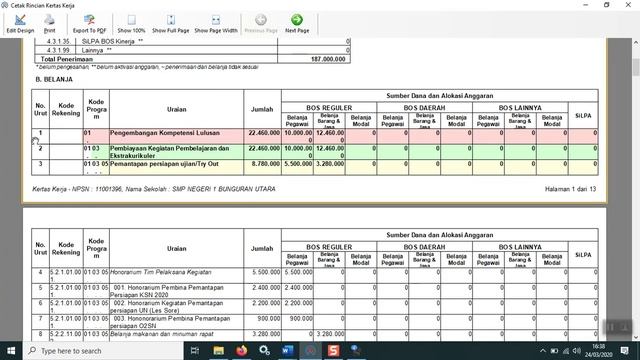Click 'Sumber Dana dan Alokasi Anggaran' header on first page
Image resolution: width=640 pixels, height=360 pixels.
pos(440,96)
